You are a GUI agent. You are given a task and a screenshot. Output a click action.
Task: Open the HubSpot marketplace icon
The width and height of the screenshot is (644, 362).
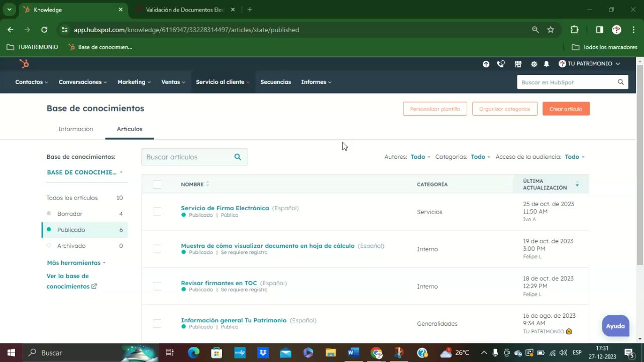click(x=518, y=64)
